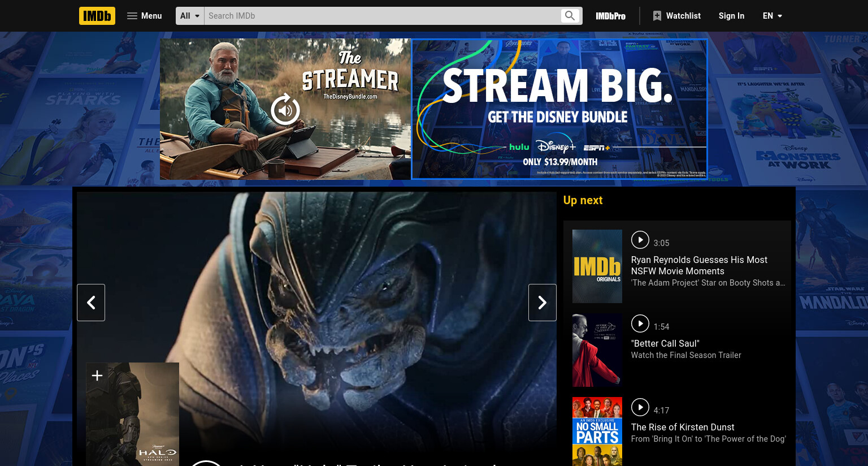Open the IMDbPro link

coord(610,16)
